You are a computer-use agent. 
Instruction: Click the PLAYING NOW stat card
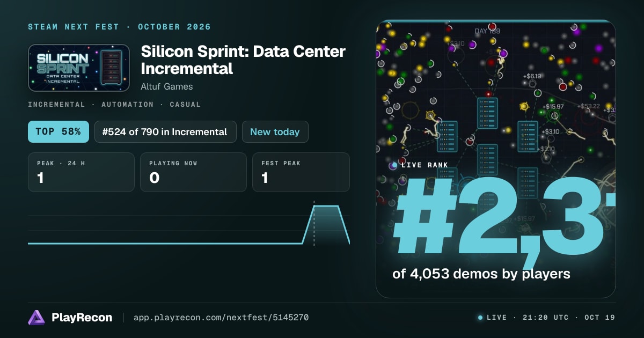point(193,172)
